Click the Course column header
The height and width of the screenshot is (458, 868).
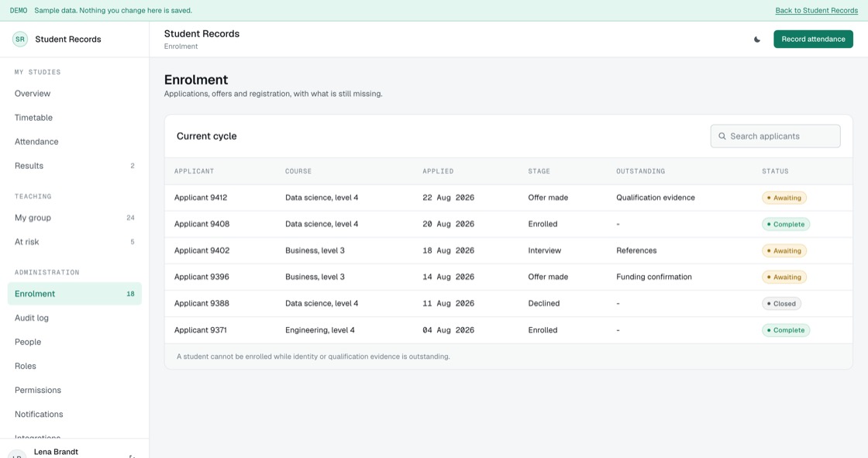(x=298, y=171)
